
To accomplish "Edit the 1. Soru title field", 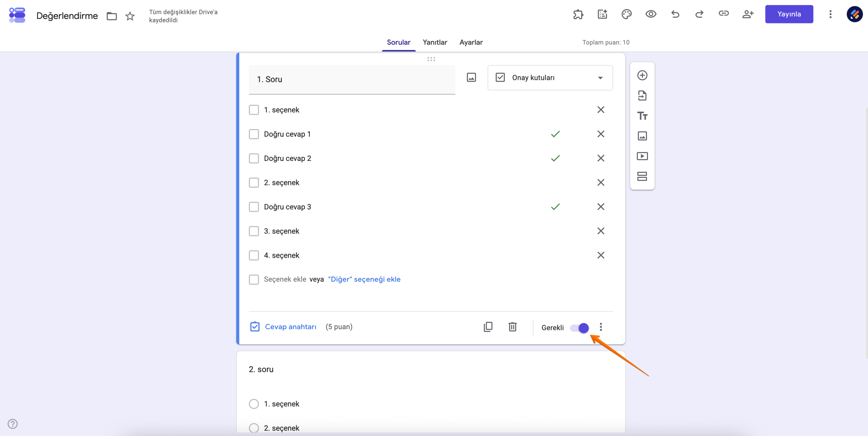I will click(x=352, y=80).
